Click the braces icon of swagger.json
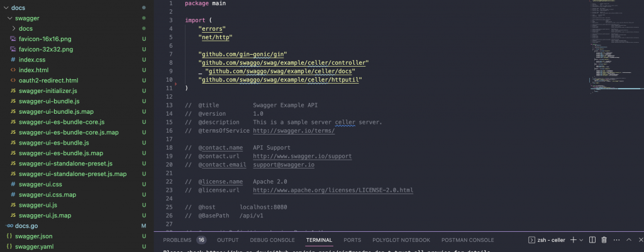 (x=9, y=236)
